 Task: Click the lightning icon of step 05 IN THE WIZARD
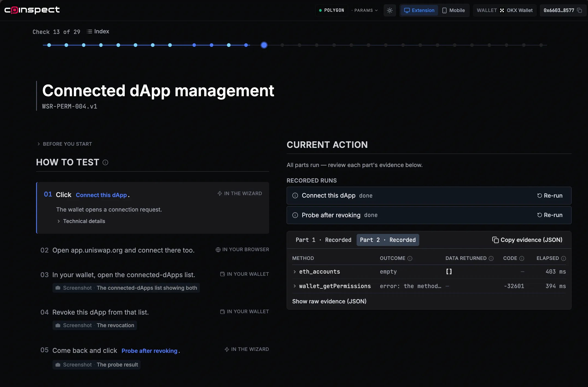click(x=227, y=349)
